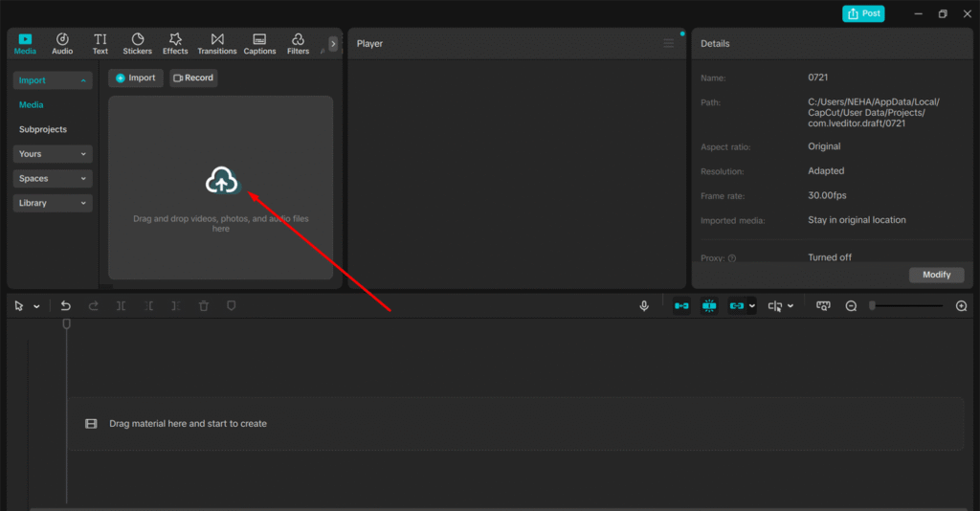Viewport: 980px width, 511px height.
Task: Click the Aspect ratio value Original
Action: pos(824,146)
